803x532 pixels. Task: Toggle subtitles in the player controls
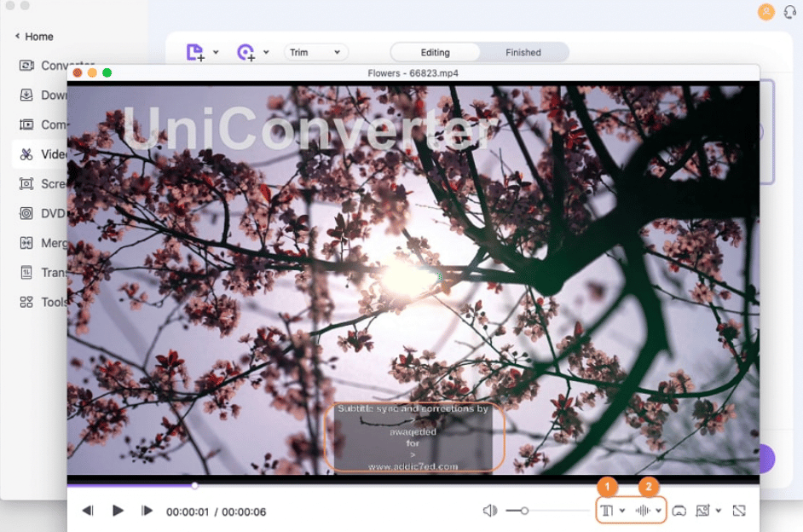point(606,510)
